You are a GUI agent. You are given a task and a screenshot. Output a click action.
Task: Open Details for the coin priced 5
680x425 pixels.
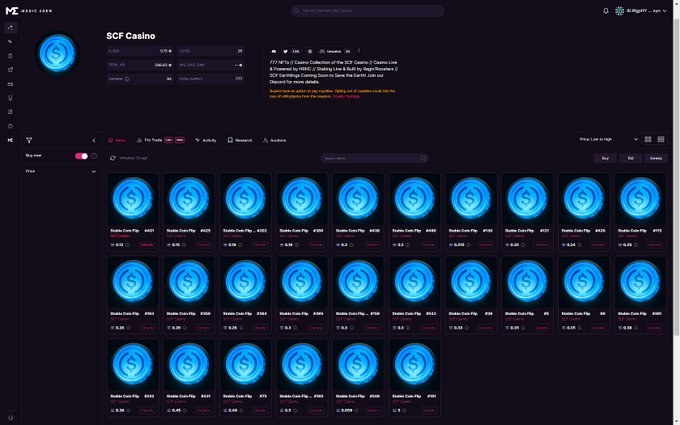428,410
